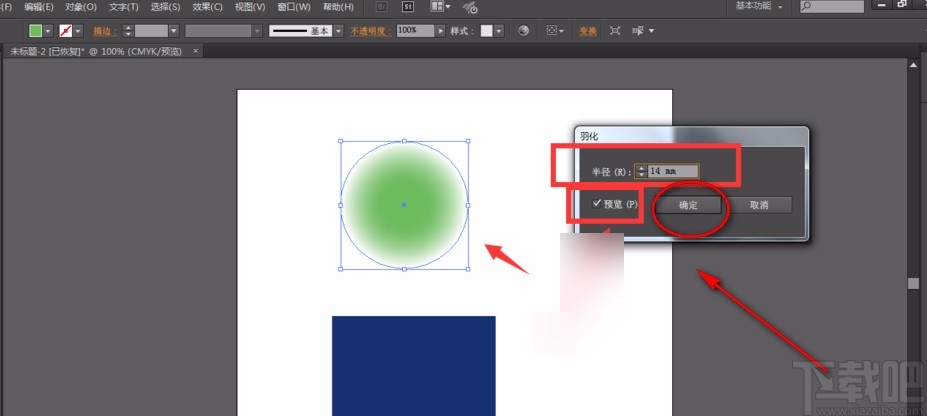Open the Adobe Bridge (Br) icon
The width and height of the screenshot is (927, 416).
[383, 7]
